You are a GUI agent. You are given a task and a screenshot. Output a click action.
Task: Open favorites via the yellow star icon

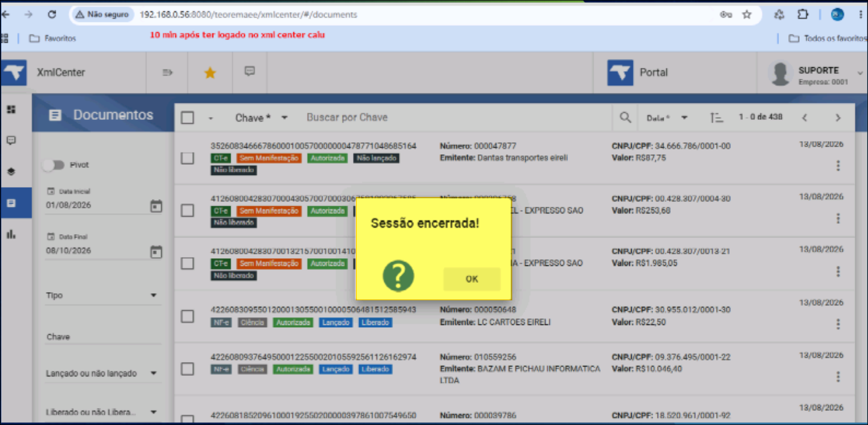coord(210,72)
